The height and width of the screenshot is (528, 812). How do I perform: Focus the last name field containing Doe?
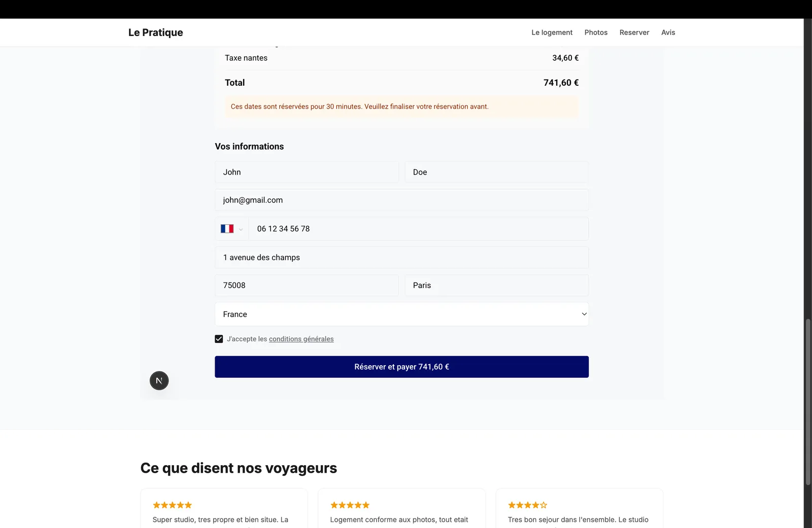click(x=496, y=172)
